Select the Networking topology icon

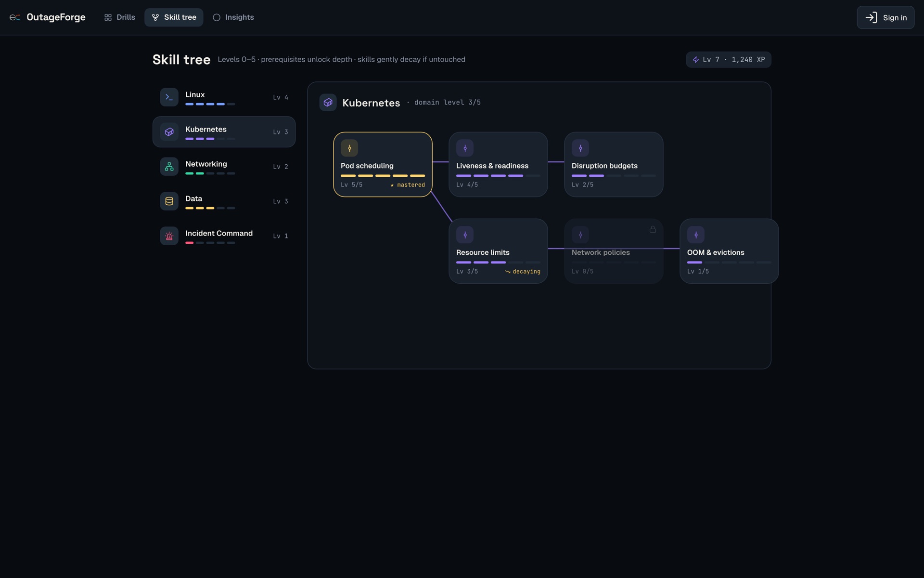point(169,167)
